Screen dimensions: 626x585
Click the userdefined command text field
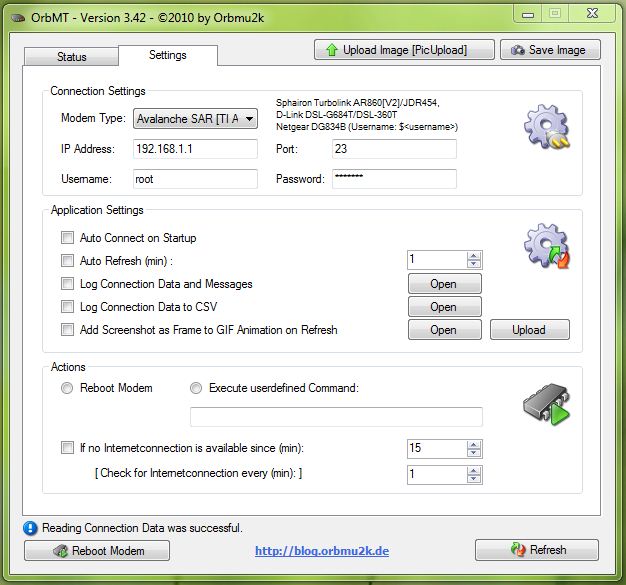(x=336, y=417)
